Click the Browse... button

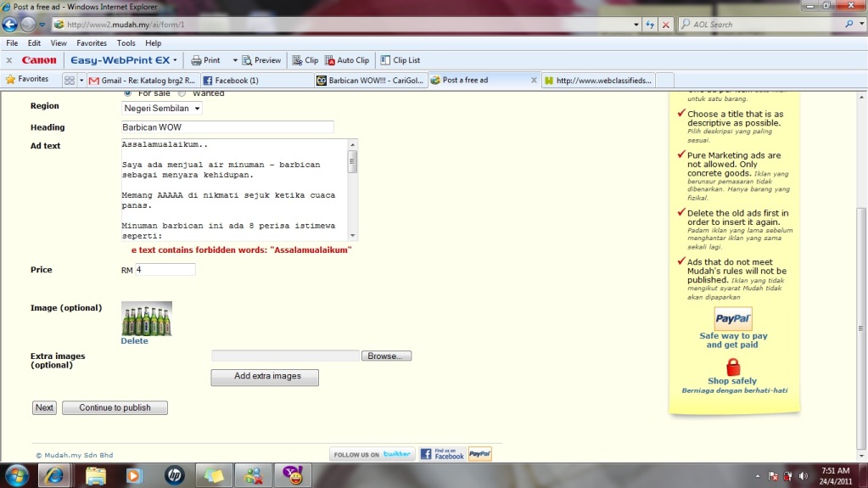point(386,356)
